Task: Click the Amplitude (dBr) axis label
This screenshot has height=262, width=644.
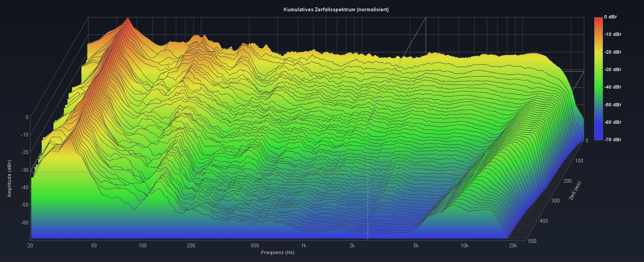Action: coord(10,179)
